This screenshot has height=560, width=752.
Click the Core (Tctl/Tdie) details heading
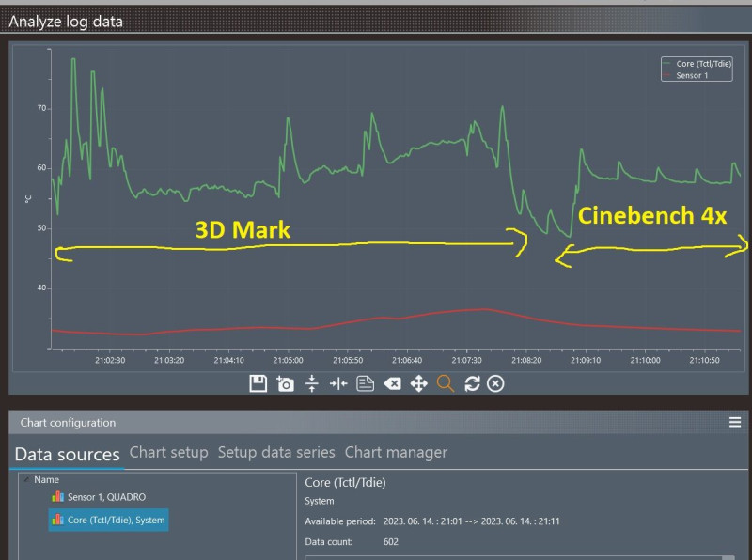point(345,482)
